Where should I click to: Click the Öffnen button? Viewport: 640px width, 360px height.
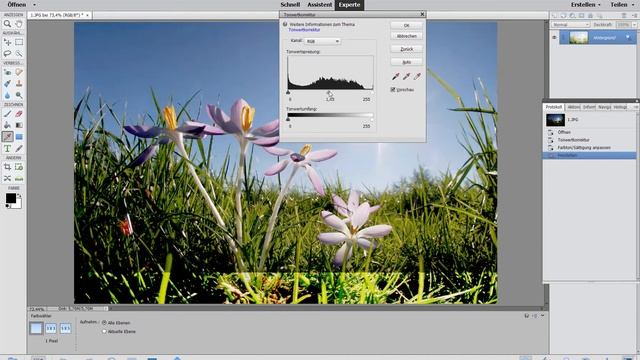17,4
